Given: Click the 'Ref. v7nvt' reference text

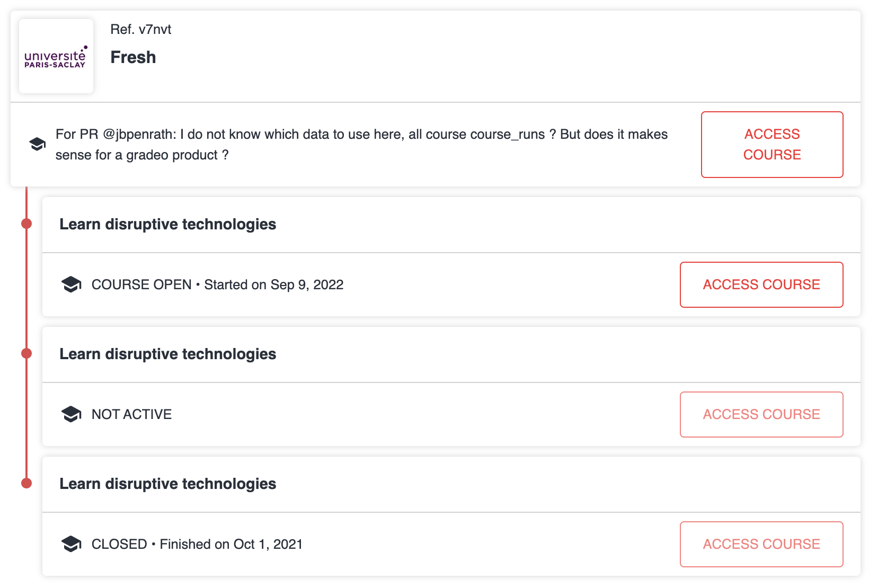Looking at the screenshot, I should coord(140,29).
